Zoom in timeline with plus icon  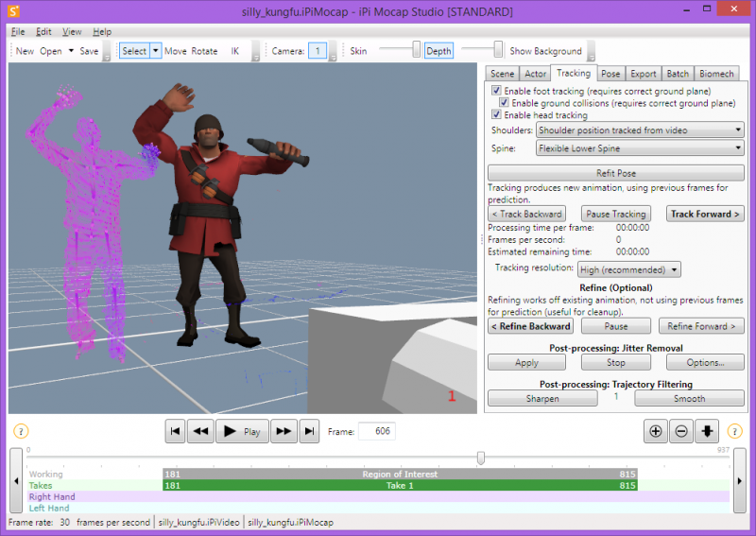tap(656, 431)
